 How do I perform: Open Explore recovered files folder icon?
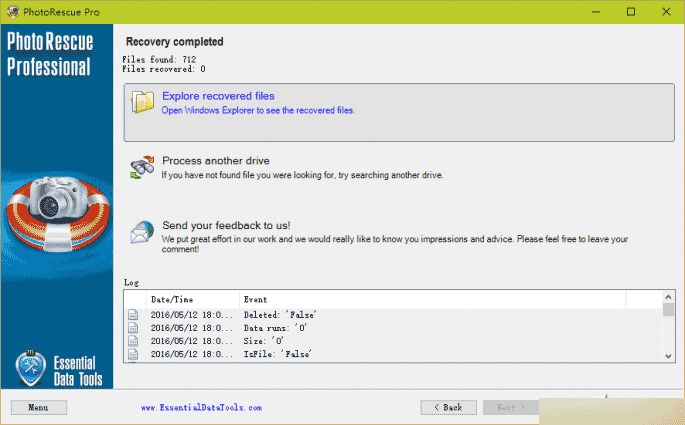tap(143, 102)
